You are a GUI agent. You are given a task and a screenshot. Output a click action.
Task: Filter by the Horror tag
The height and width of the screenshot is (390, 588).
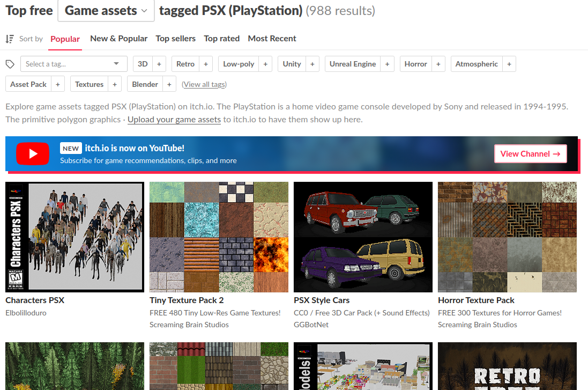(416, 64)
